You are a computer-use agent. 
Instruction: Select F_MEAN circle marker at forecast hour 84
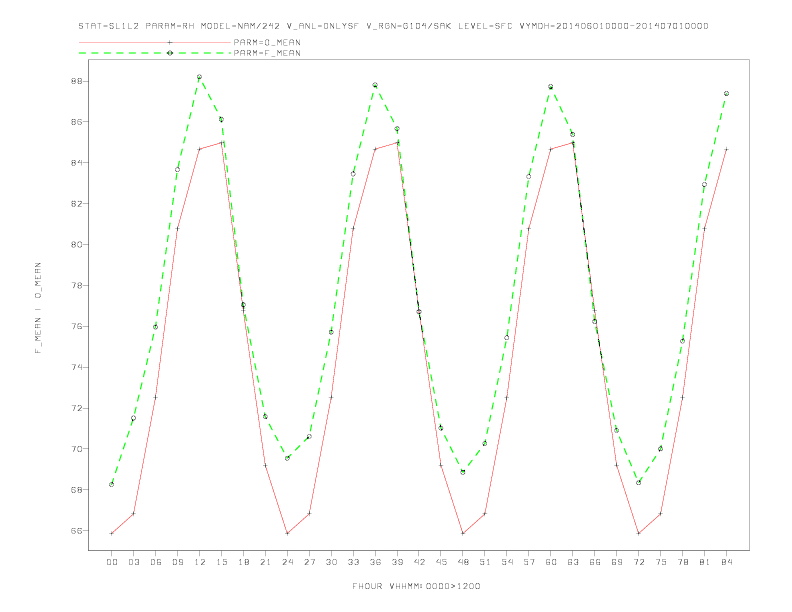point(727,93)
